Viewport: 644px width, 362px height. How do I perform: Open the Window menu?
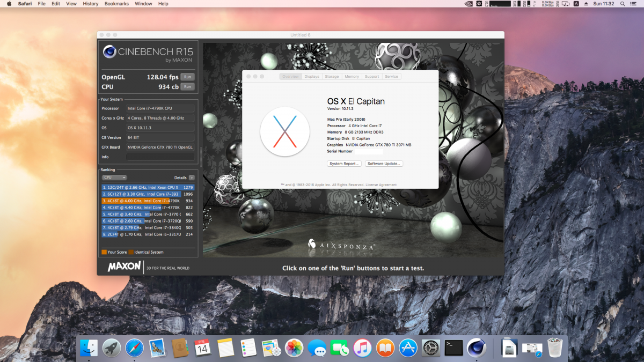tap(143, 3)
